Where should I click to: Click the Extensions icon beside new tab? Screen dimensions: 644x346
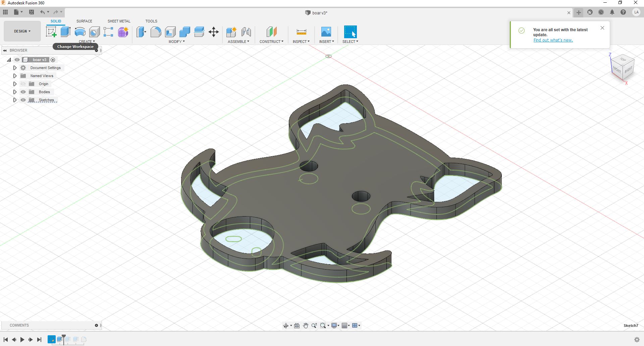(x=590, y=12)
